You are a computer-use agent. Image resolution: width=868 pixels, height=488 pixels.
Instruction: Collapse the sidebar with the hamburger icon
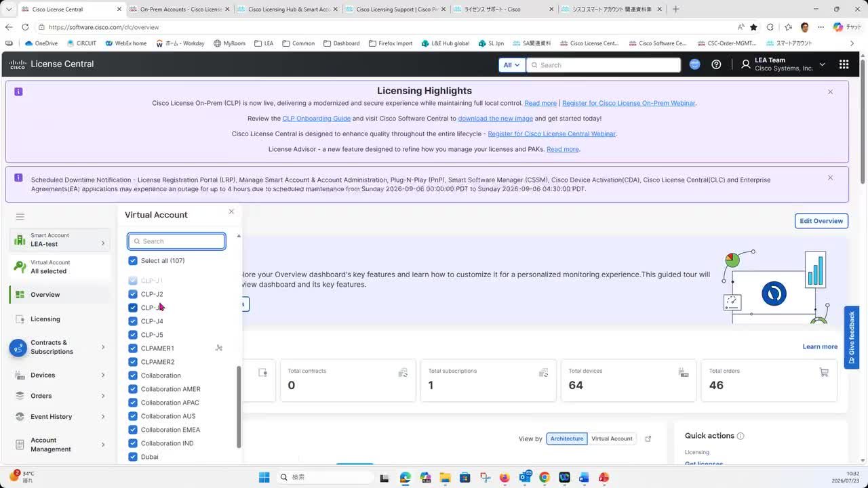tap(20, 217)
